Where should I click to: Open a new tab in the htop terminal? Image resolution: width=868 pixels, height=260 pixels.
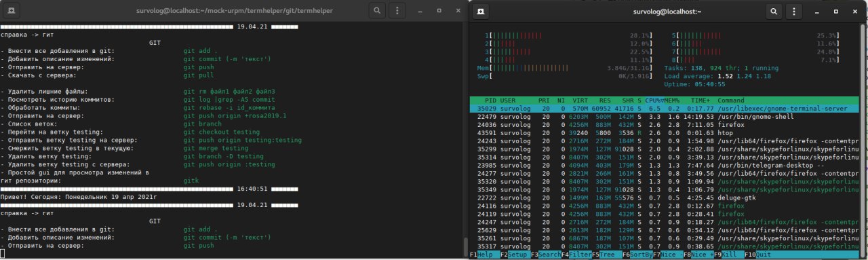[x=480, y=11]
